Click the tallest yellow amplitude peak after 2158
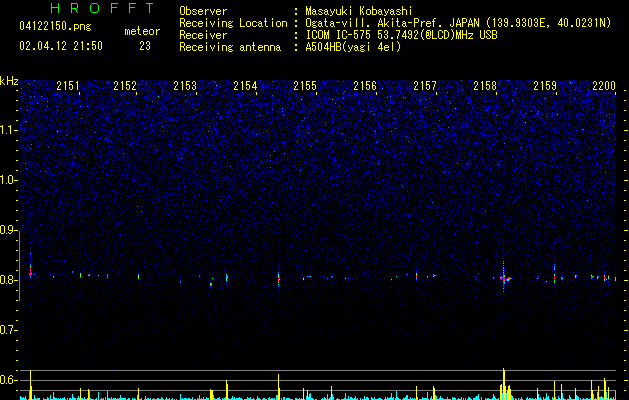 click(504, 384)
